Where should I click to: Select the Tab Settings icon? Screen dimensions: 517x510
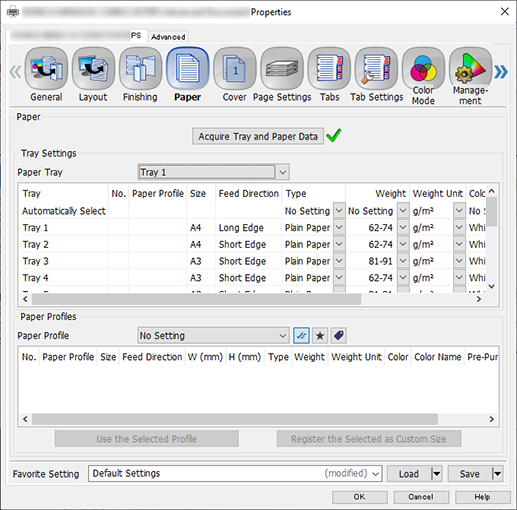point(376,69)
